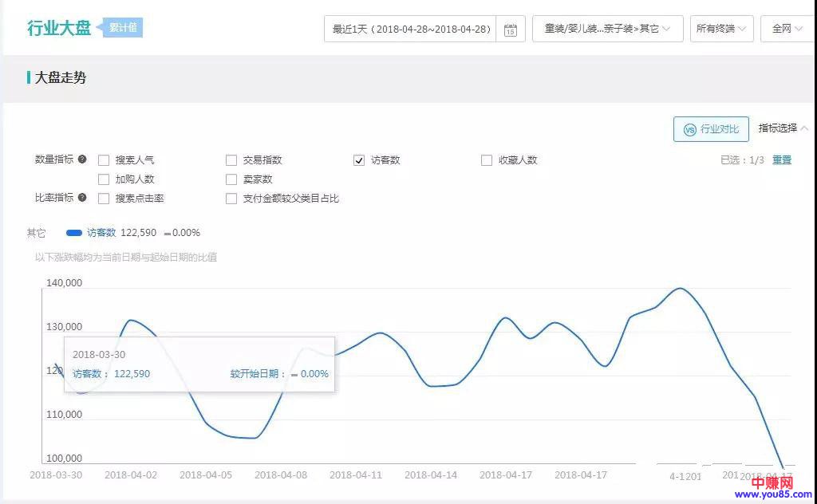Click the blue 访客数 legend marker
Screen dimensions: 817x504
(75, 233)
